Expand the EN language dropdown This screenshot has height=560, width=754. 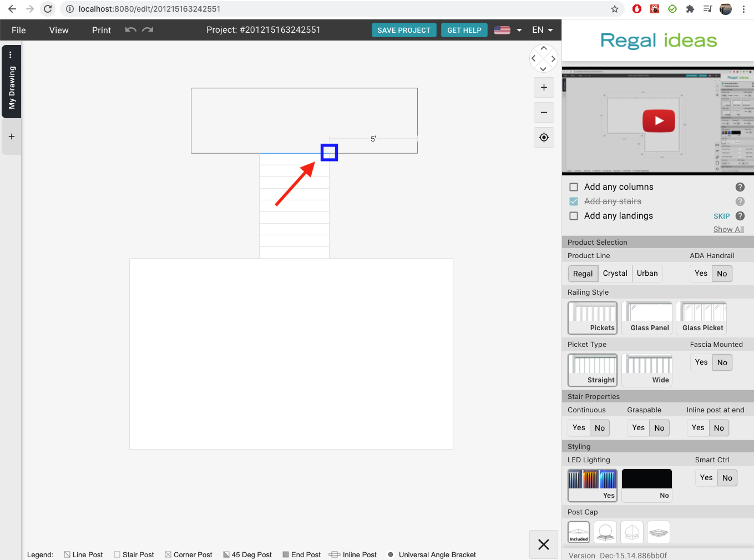(x=542, y=30)
